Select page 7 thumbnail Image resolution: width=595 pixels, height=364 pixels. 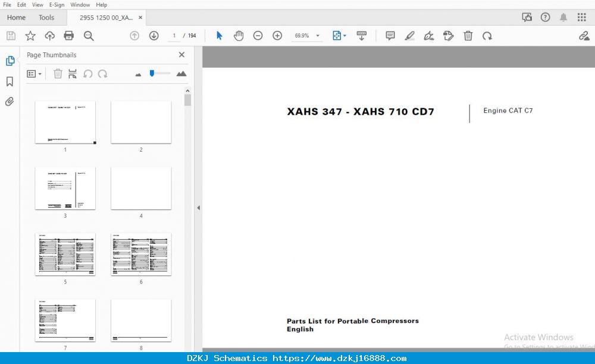point(65,321)
